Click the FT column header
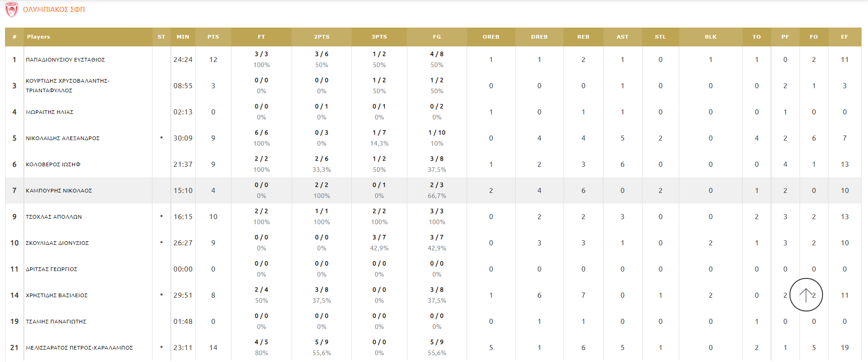The height and width of the screenshot is (362, 868). click(x=261, y=37)
